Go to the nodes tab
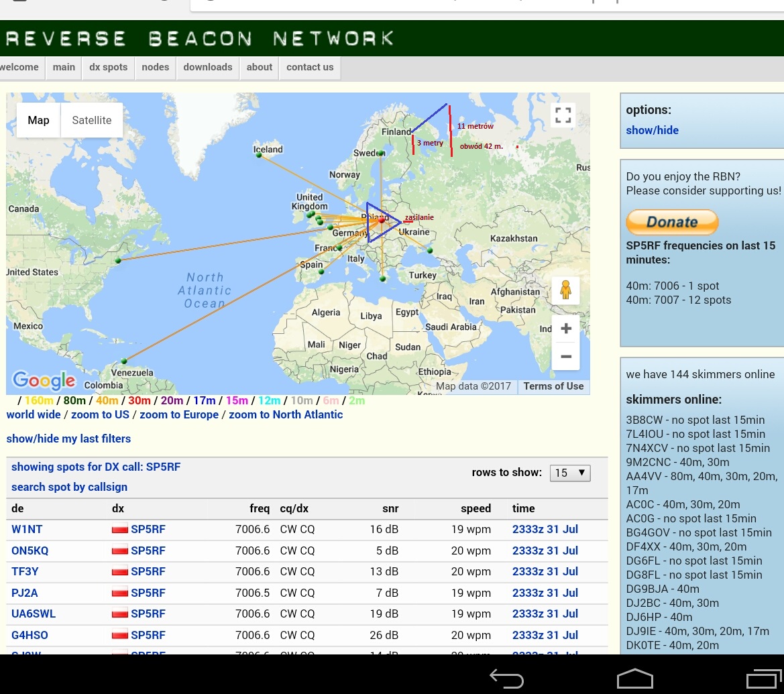The height and width of the screenshot is (694, 784). [x=156, y=67]
